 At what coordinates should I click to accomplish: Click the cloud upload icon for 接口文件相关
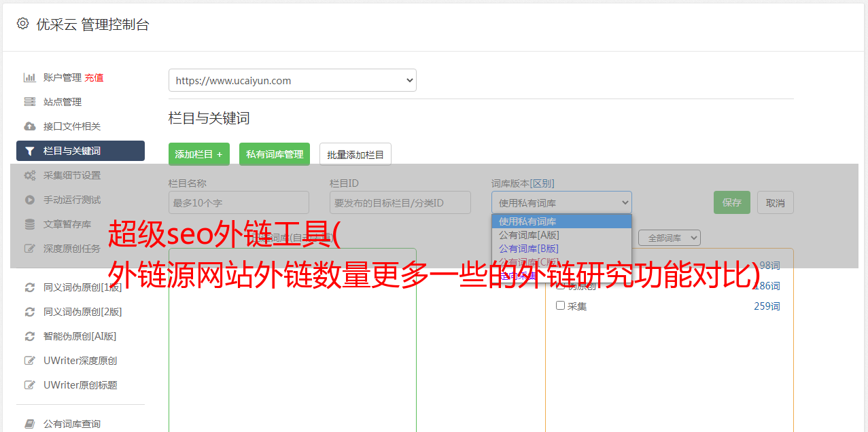[x=29, y=126]
